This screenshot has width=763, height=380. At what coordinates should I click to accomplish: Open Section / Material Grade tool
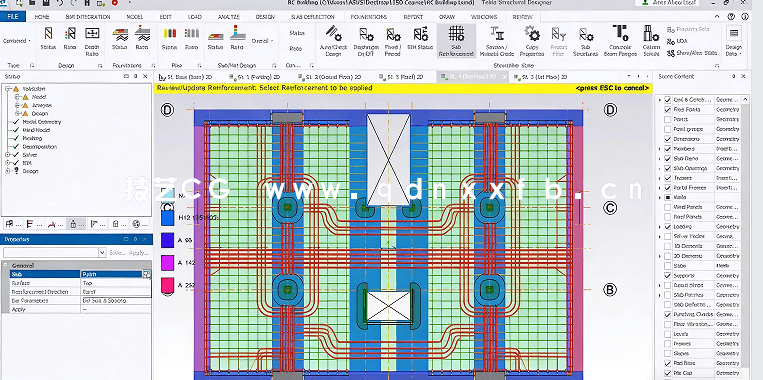tap(497, 41)
